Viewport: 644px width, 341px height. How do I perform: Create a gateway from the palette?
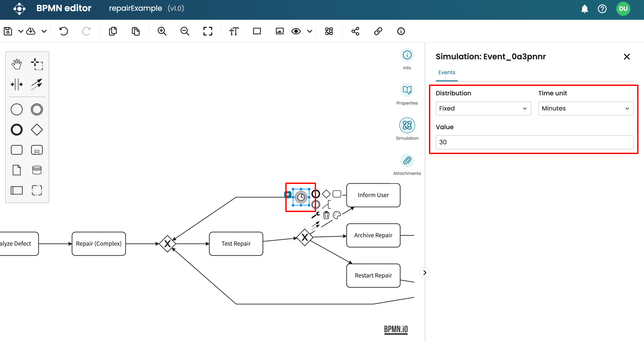point(37,129)
